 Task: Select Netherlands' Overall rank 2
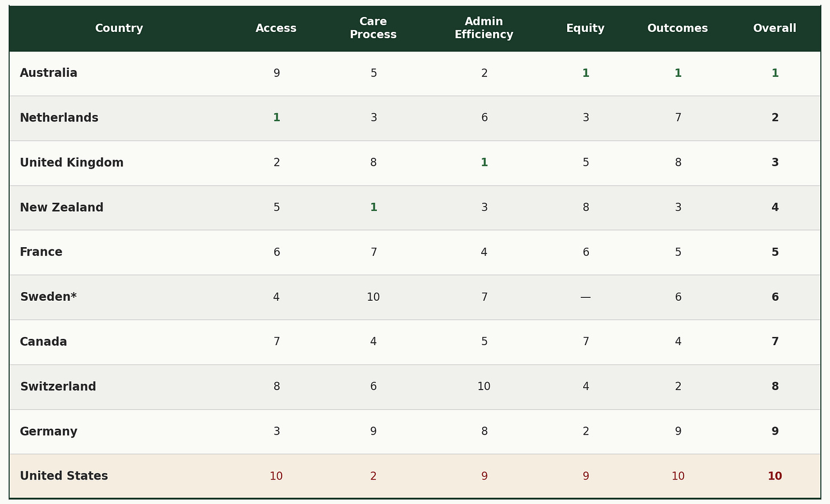pos(775,118)
